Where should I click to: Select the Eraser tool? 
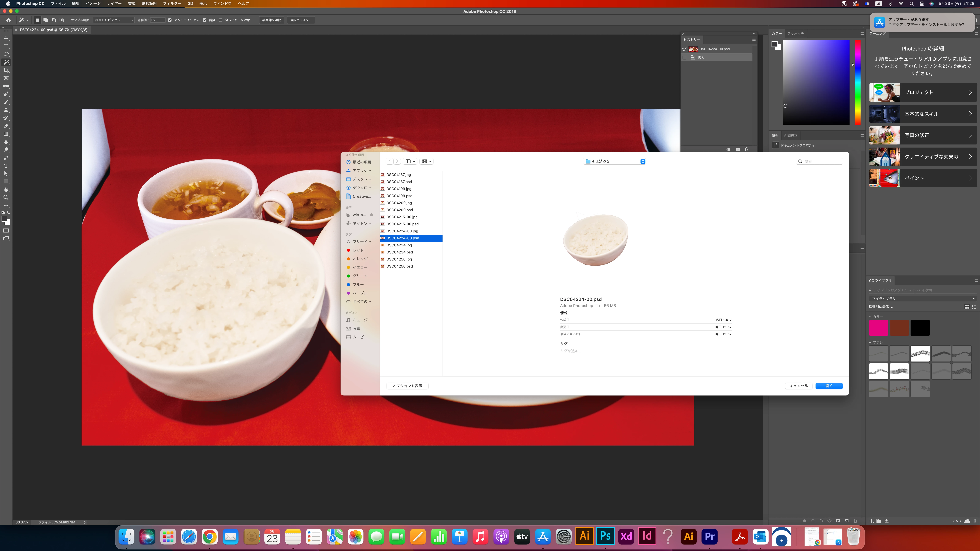pos(6,126)
